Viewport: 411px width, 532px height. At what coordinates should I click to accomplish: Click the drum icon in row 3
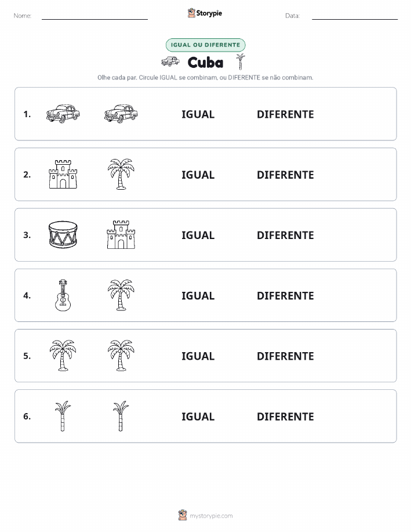[x=63, y=234]
